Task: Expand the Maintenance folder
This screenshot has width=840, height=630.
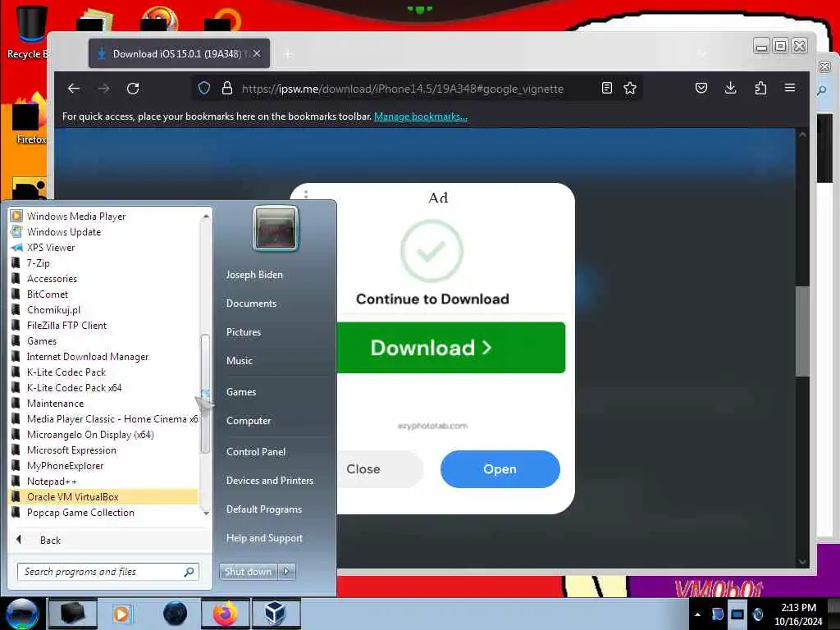Action: tap(56, 404)
